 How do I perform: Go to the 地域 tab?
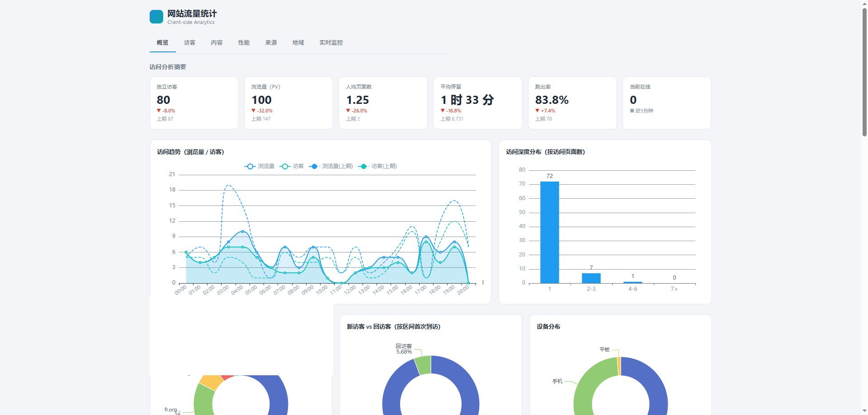[x=298, y=42]
